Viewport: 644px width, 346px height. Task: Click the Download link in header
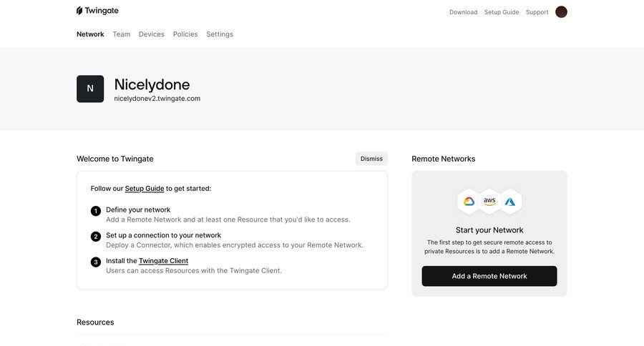[x=463, y=12]
